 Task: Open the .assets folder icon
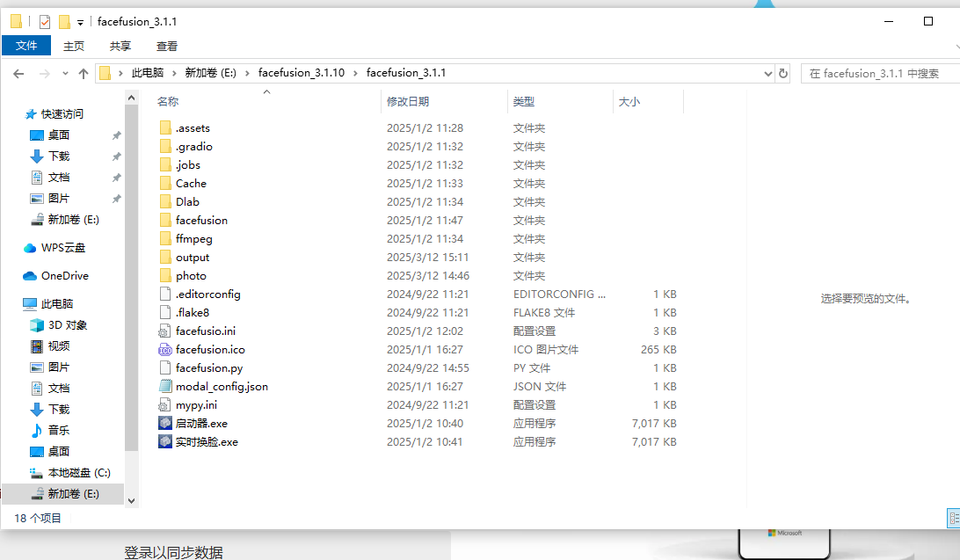164,128
